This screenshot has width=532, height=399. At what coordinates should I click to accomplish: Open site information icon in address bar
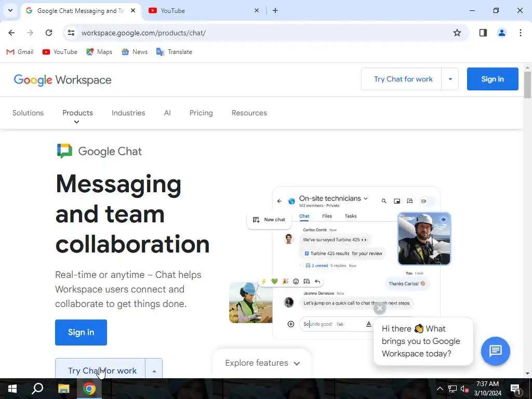(71, 33)
